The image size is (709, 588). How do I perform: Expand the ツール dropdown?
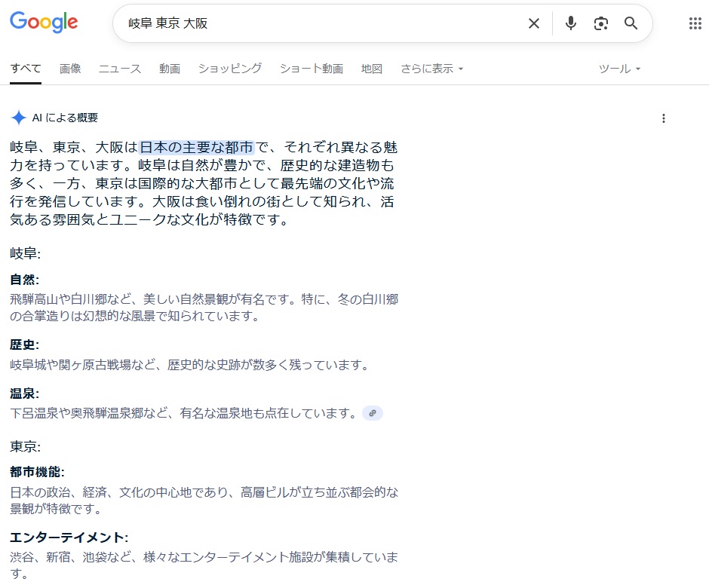coord(619,69)
